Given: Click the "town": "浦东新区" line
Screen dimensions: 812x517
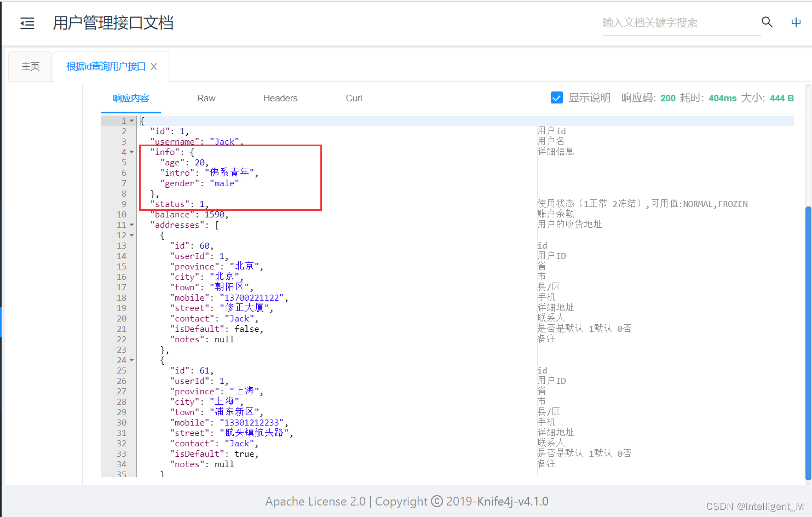Looking at the screenshot, I should tap(216, 412).
